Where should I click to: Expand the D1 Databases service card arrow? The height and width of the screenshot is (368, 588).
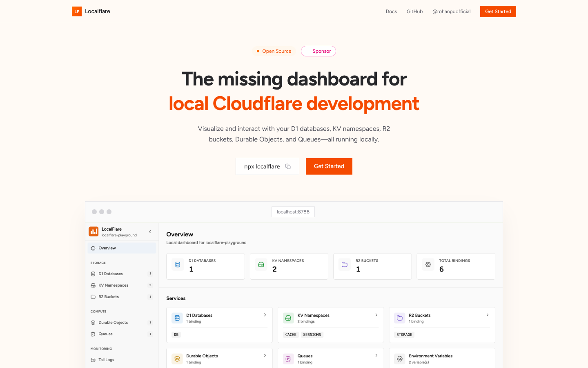(x=265, y=315)
